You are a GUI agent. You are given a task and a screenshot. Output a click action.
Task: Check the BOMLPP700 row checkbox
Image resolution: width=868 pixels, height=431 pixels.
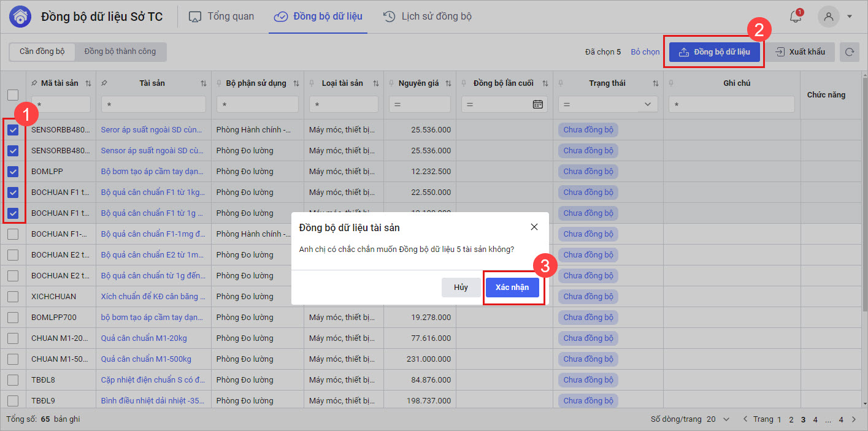pyautogui.click(x=13, y=318)
